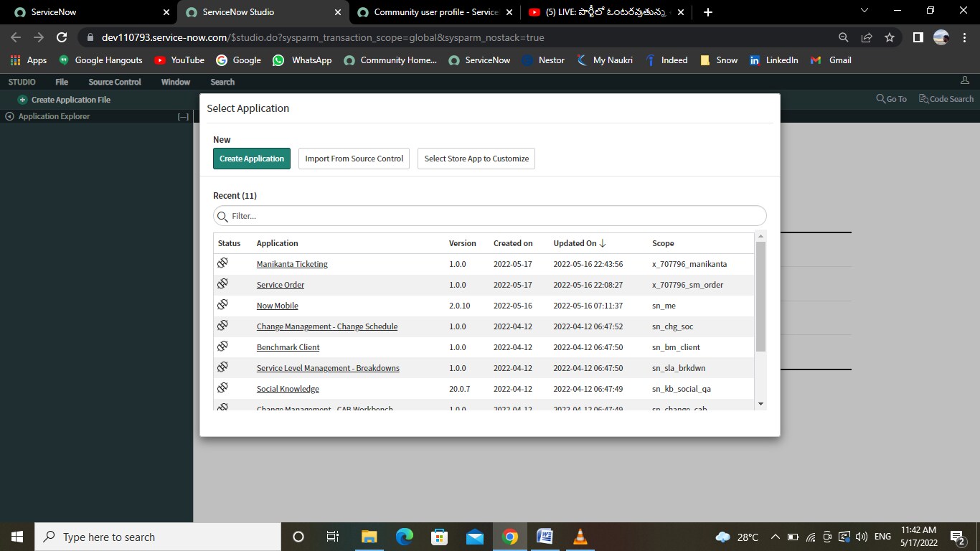Click the application Filter input field
This screenshot has width=980, height=551.
tap(490, 216)
